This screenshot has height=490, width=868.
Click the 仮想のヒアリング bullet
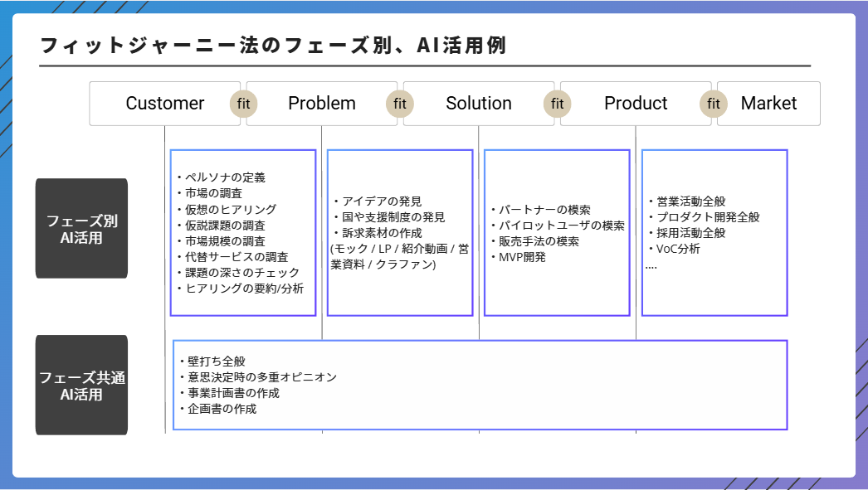(x=227, y=210)
